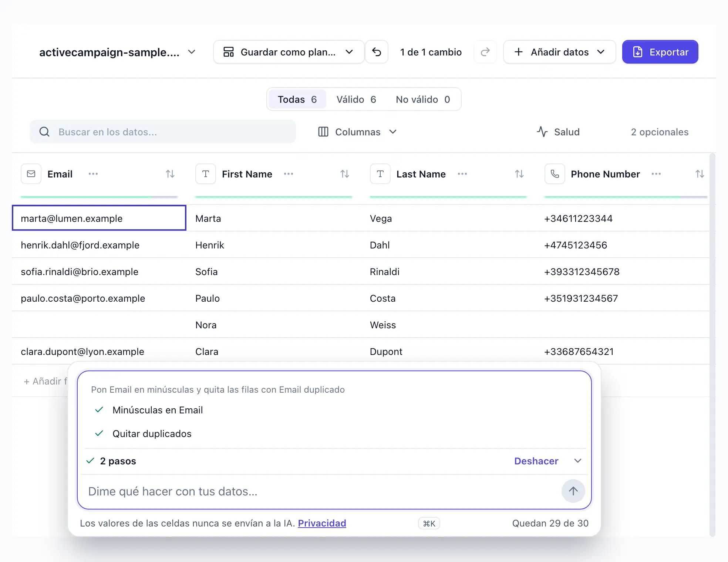Switch to the Todas 6 tab
The height and width of the screenshot is (562, 728).
coord(297,99)
